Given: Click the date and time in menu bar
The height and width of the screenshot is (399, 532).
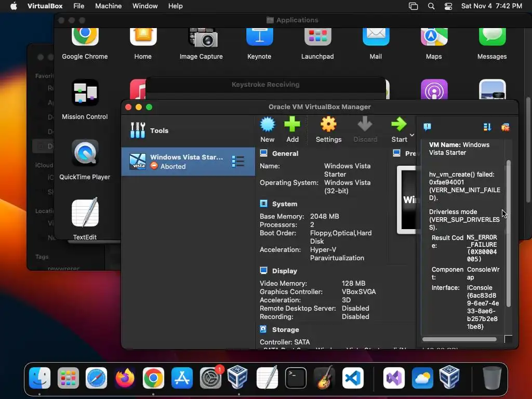Looking at the screenshot, I should (491, 6).
